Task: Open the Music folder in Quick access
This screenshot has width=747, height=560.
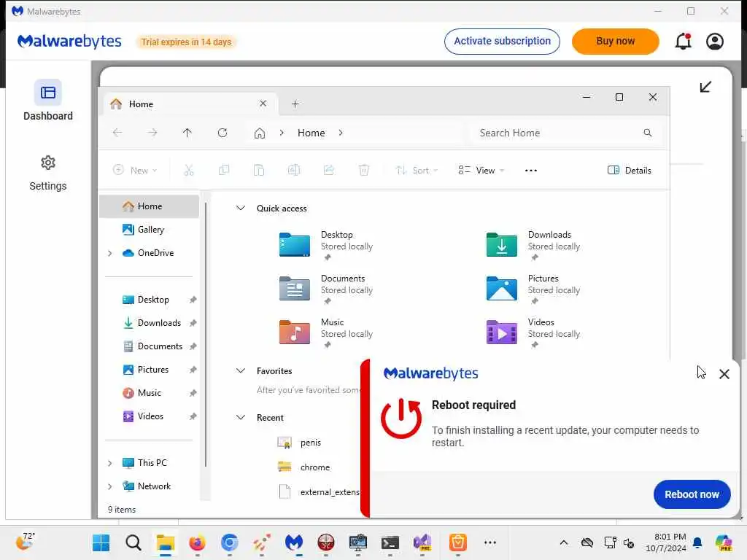Action: pos(326,332)
